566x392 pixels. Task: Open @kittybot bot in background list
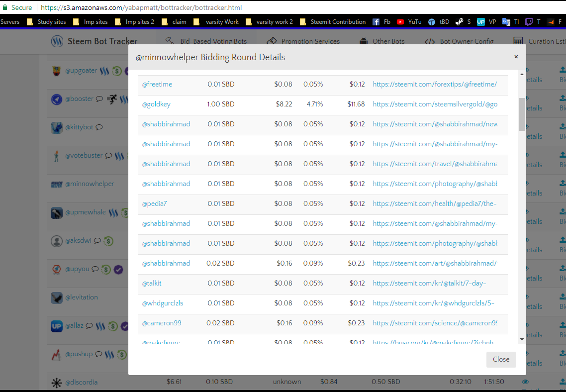click(x=79, y=127)
